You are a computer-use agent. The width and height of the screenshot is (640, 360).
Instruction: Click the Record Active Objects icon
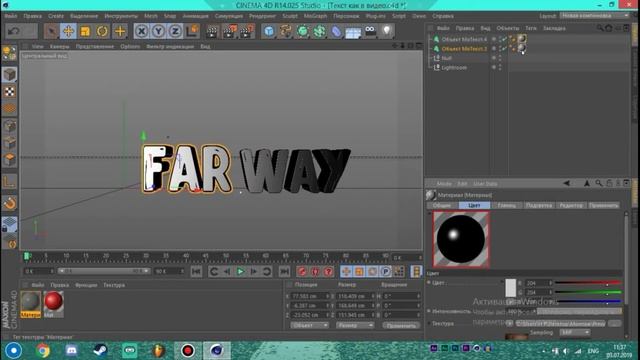[x=302, y=271]
